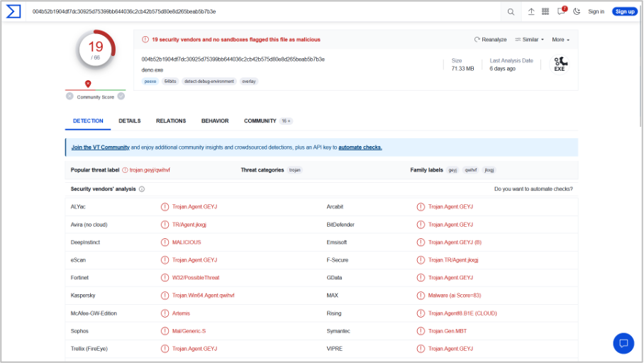This screenshot has width=644, height=363.
Task: Click the detection score 19/66 circle
Action: tap(96, 50)
